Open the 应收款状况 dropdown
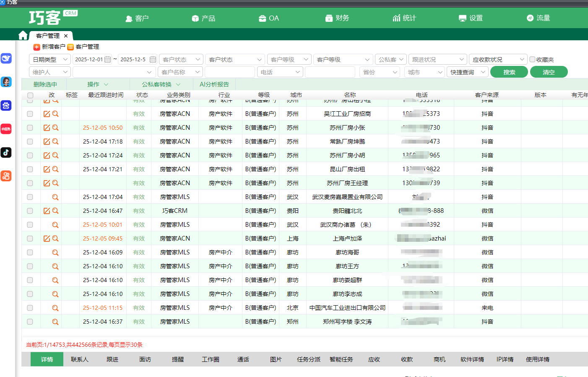588x377 pixels. pos(497,60)
